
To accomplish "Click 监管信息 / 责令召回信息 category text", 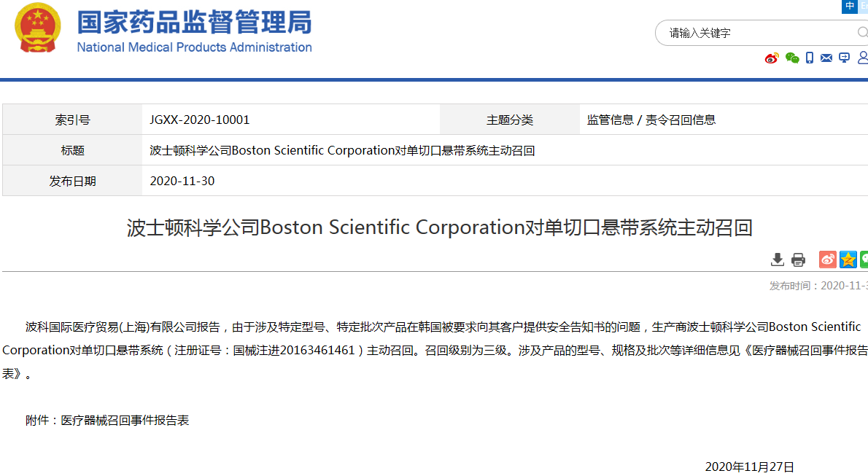I will click(651, 120).
